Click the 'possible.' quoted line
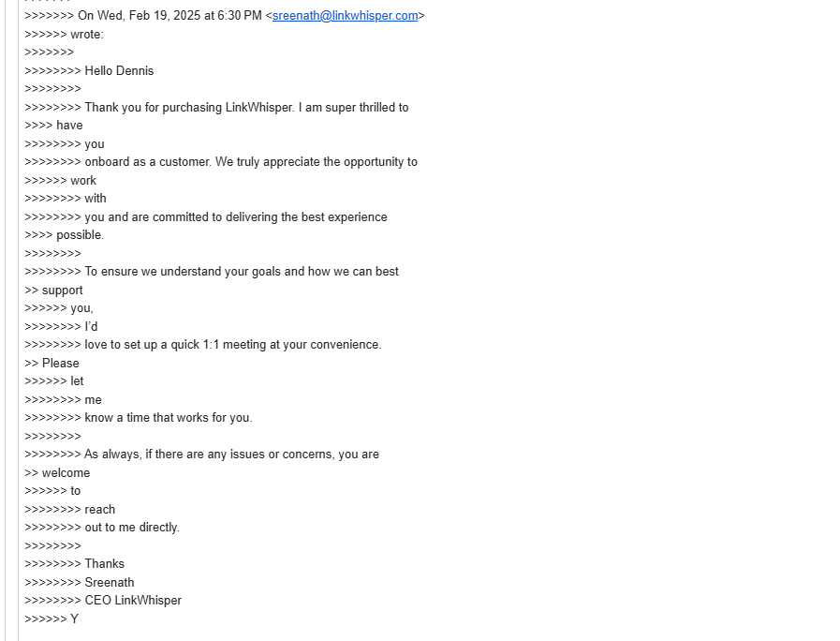 (80, 235)
